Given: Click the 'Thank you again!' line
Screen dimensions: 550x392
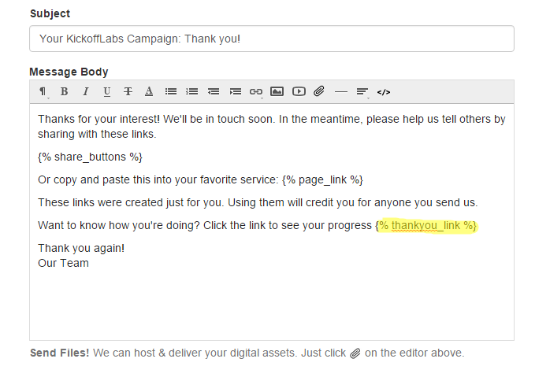Looking at the screenshot, I should 81,248.
